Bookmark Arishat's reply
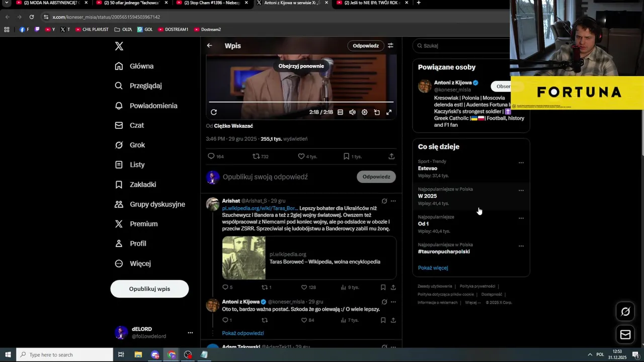This screenshot has width=644, height=362. (383, 288)
